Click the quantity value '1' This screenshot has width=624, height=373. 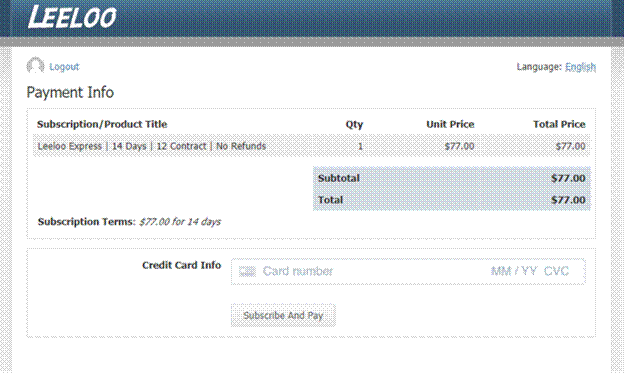coord(360,146)
